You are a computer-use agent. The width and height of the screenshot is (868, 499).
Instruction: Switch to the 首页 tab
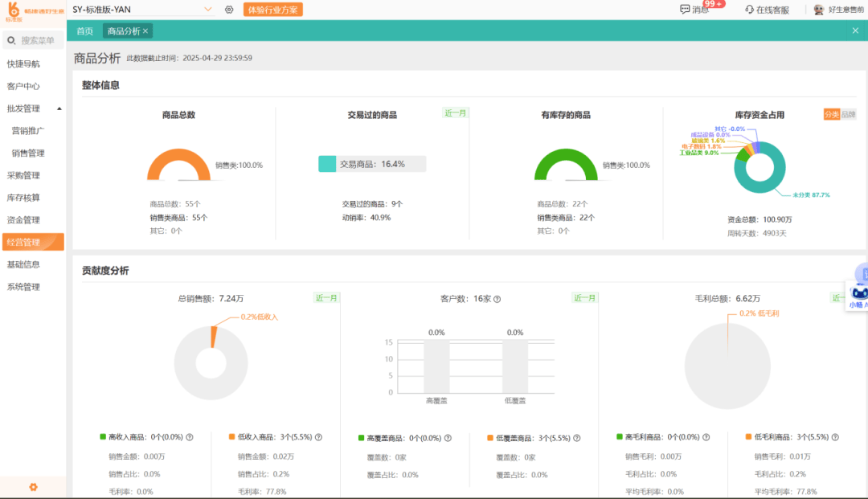[84, 31]
